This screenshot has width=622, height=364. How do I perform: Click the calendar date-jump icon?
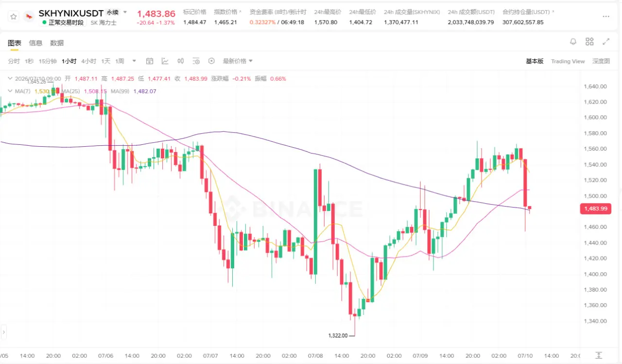tap(150, 61)
